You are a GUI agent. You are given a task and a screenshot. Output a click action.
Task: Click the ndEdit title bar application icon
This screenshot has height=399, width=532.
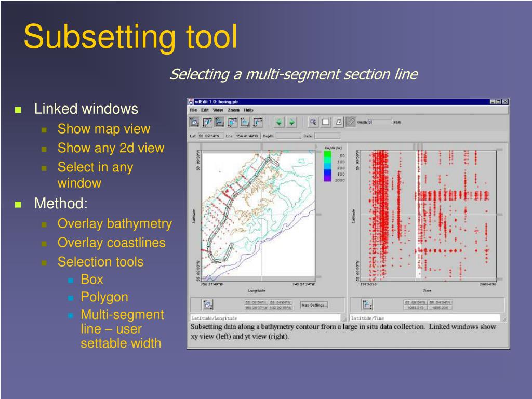191,102
